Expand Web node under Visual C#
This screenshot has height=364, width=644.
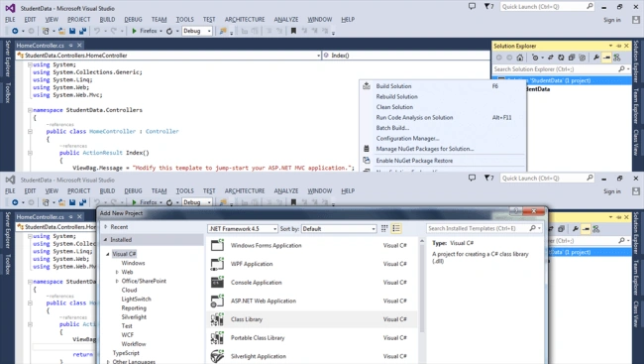[x=117, y=272]
